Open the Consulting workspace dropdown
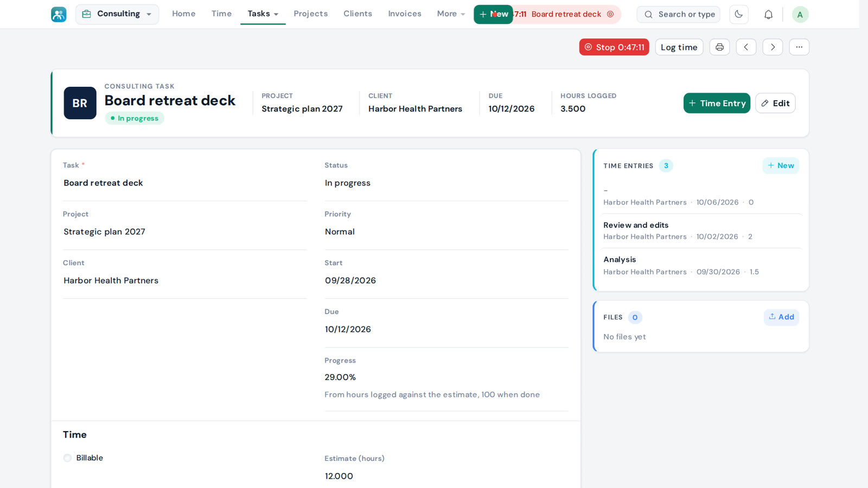This screenshot has width=868, height=488. coord(117,14)
